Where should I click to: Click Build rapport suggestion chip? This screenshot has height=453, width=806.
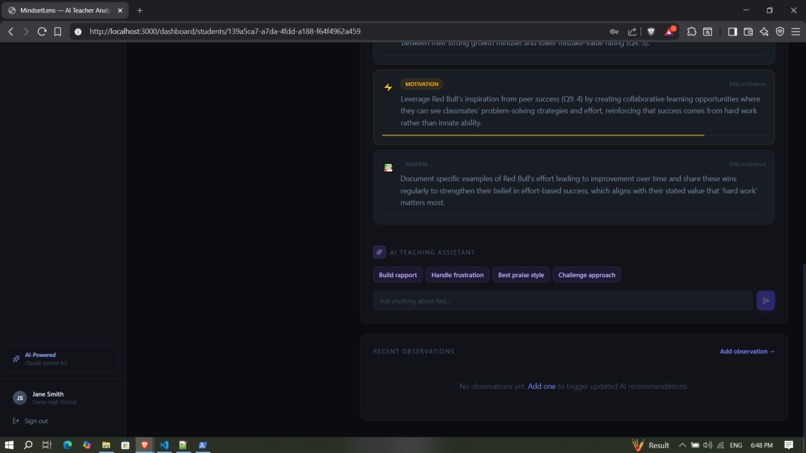(398, 275)
